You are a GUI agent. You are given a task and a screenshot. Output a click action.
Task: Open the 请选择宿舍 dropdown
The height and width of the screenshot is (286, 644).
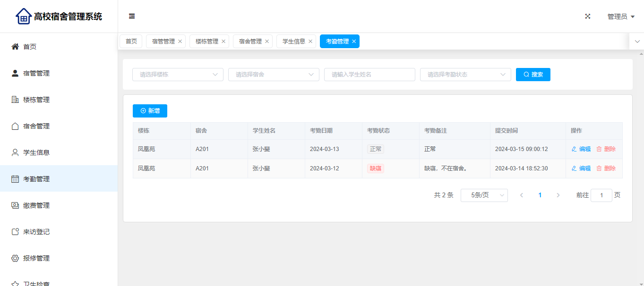pos(274,75)
